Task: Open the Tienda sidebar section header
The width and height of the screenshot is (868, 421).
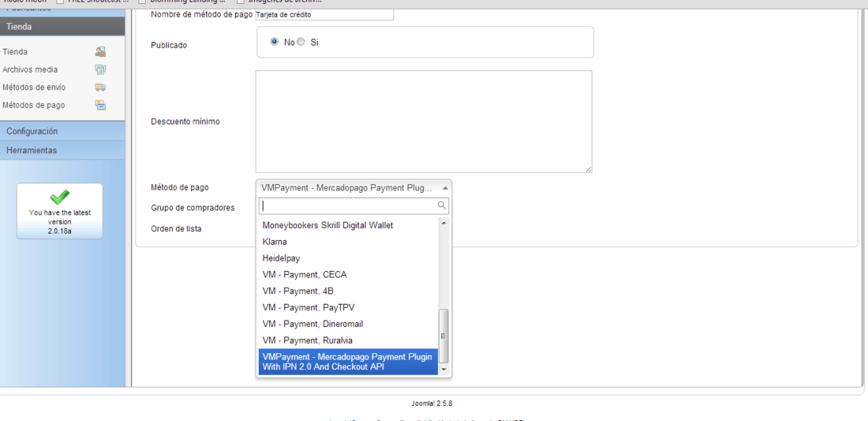Action: 62,27
